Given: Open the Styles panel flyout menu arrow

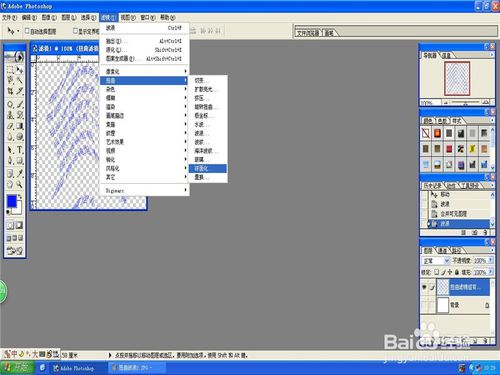Looking at the screenshot, I should (x=492, y=120).
